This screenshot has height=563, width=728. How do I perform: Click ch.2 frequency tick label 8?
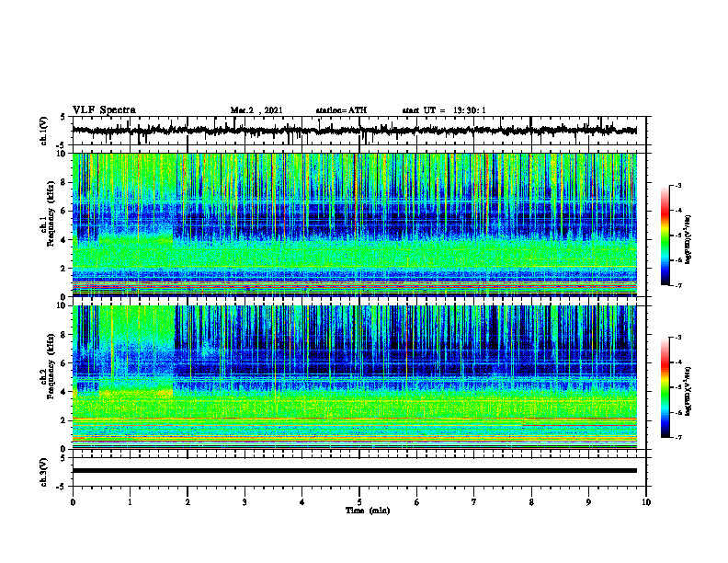pos(63,335)
